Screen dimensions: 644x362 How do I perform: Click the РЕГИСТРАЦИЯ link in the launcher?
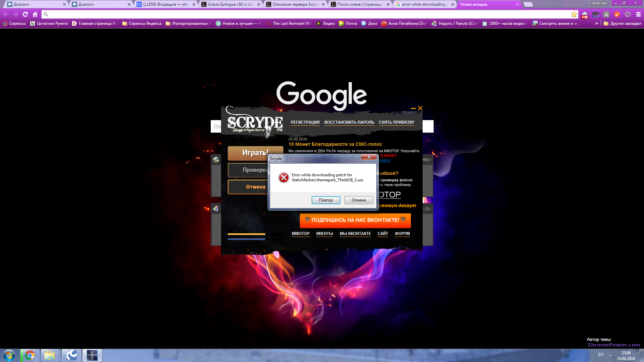point(305,122)
